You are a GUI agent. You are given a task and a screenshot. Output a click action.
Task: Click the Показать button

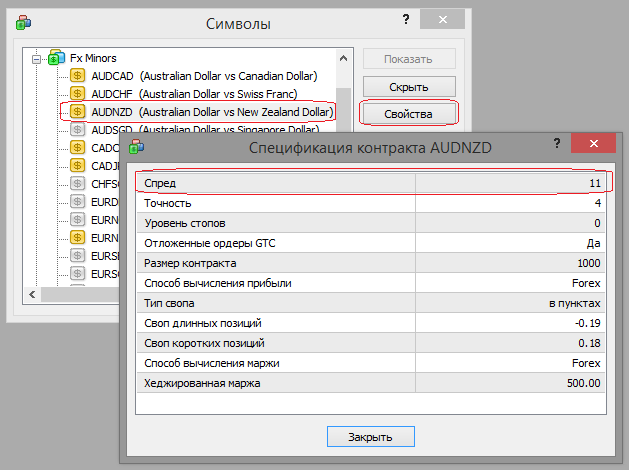coord(409,59)
